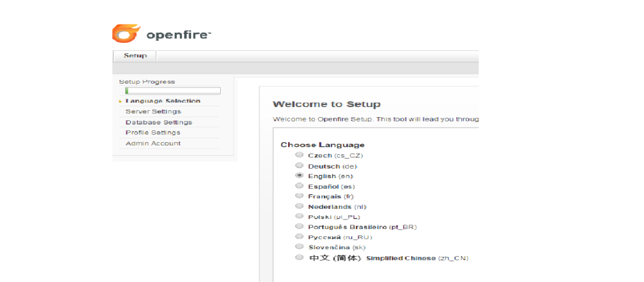Open the Setup tab

135,55
